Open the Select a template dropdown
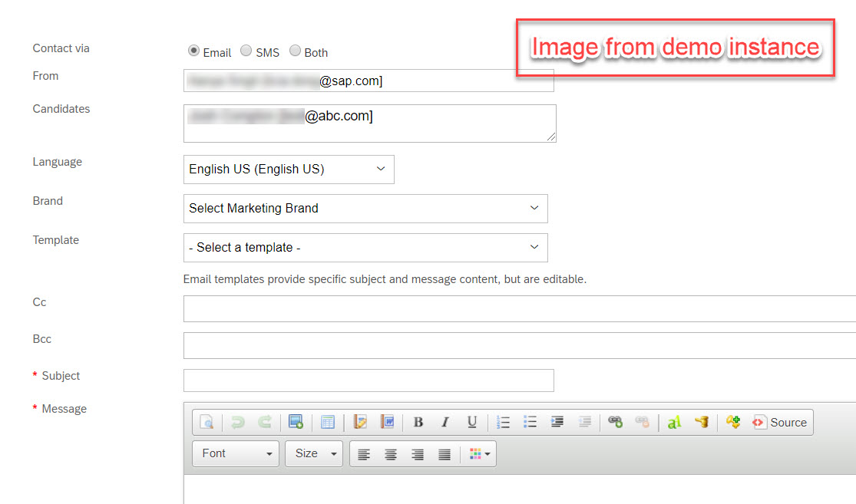856x504 pixels. pos(365,248)
